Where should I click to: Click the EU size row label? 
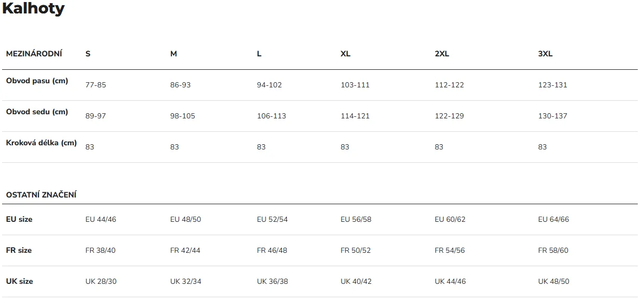(19, 219)
